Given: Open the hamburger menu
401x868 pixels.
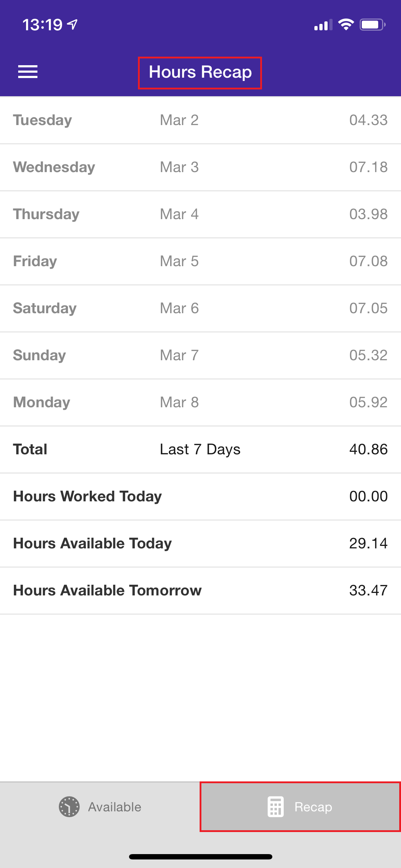Looking at the screenshot, I should [x=28, y=72].
